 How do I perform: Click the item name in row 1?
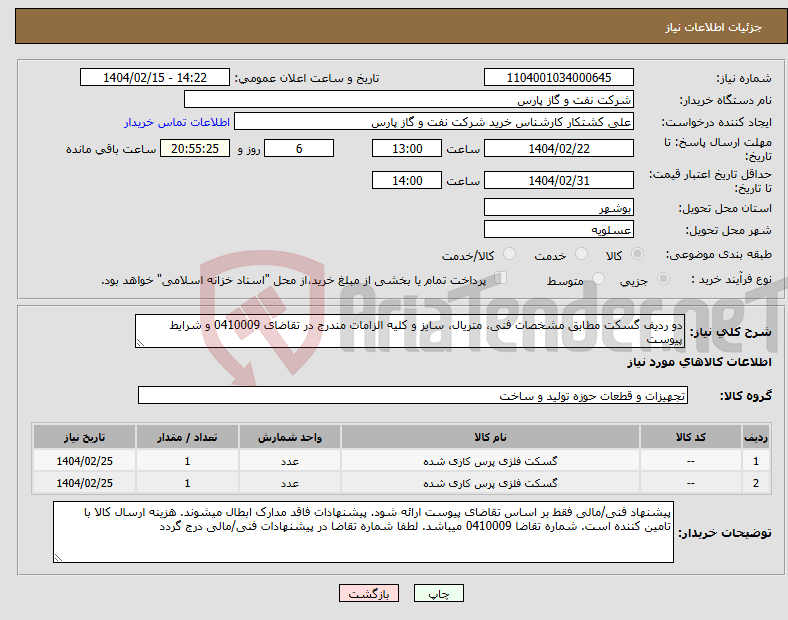490,461
